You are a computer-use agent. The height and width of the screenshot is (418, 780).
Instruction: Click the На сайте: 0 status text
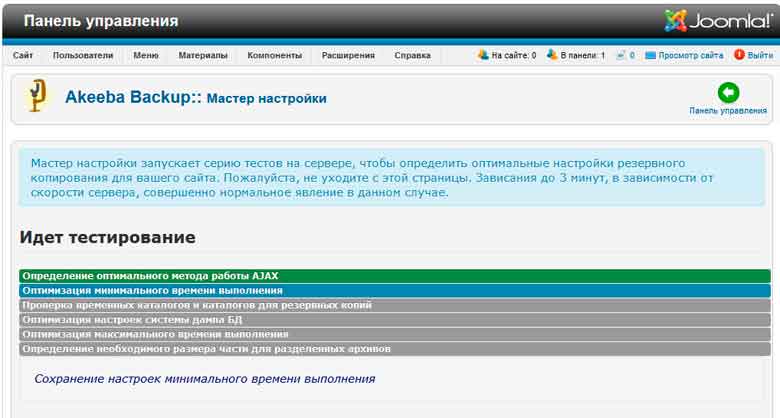point(514,55)
